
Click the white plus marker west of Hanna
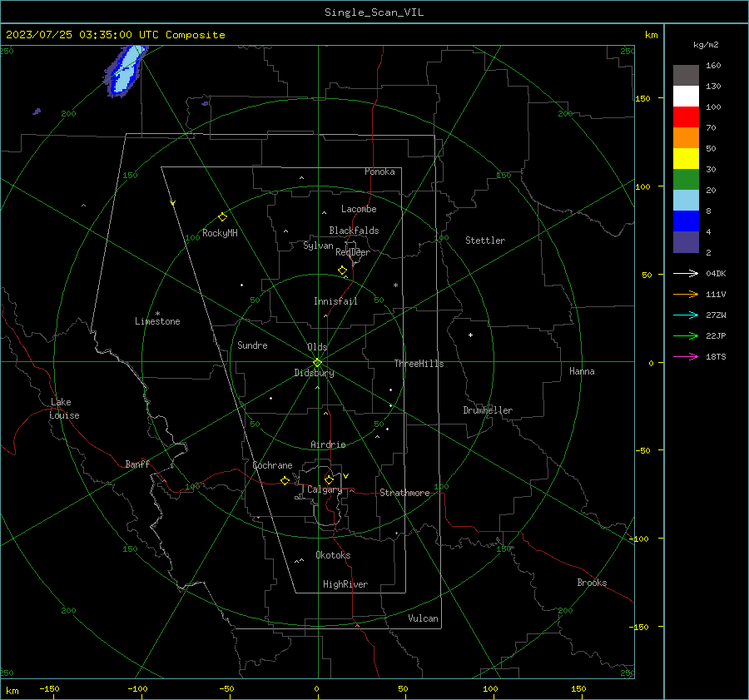coord(470,335)
